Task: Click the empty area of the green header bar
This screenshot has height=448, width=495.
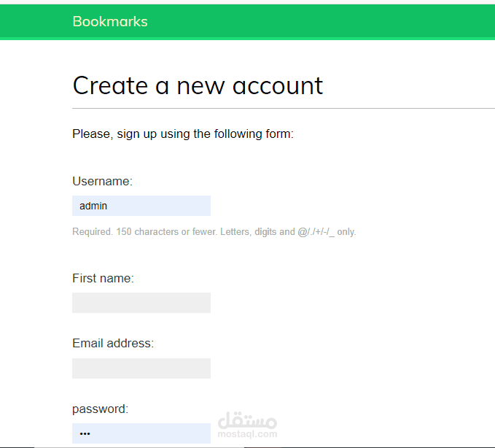Action: (x=328, y=21)
